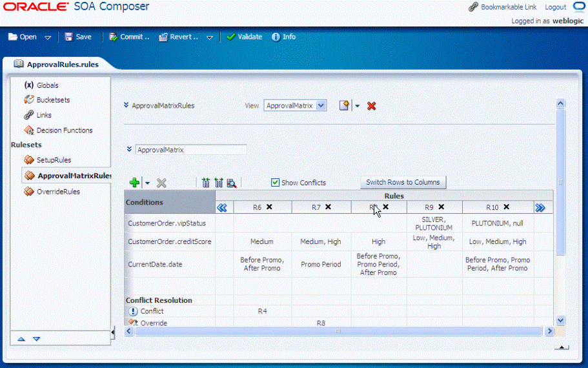The width and height of the screenshot is (588, 368).
Task: Show next rules with right double arrow
Action: point(540,207)
